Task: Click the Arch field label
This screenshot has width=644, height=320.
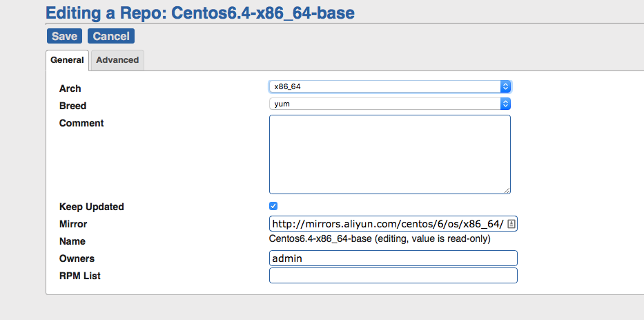Action: 70,88
